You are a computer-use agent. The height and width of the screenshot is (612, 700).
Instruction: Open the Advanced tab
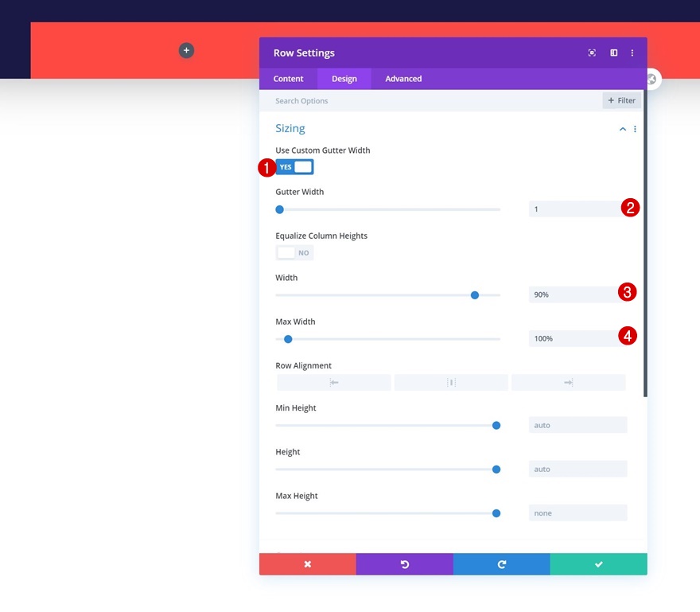pos(403,79)
